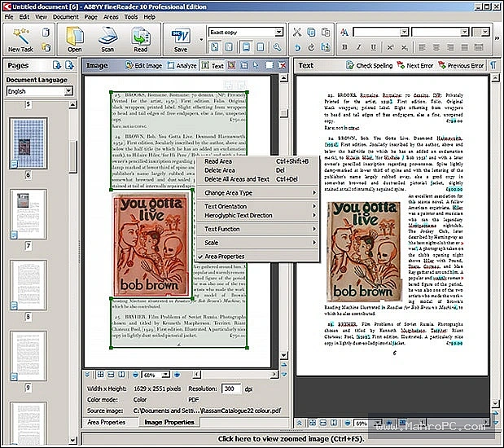Click Check Spelling in the Text panel
Image resolution: width=504 pixels, height=448 pixels.
370,66
